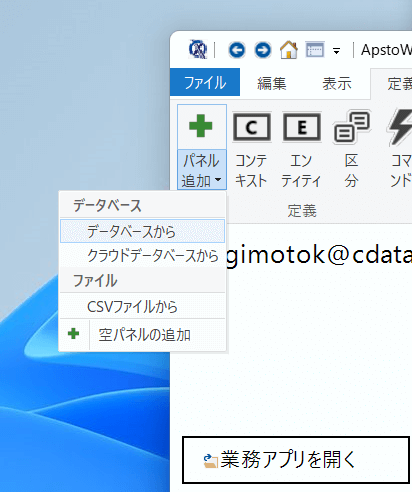Open the 区分 classification icon
Screen dimensions: 412x492
(x=352, y=127)
